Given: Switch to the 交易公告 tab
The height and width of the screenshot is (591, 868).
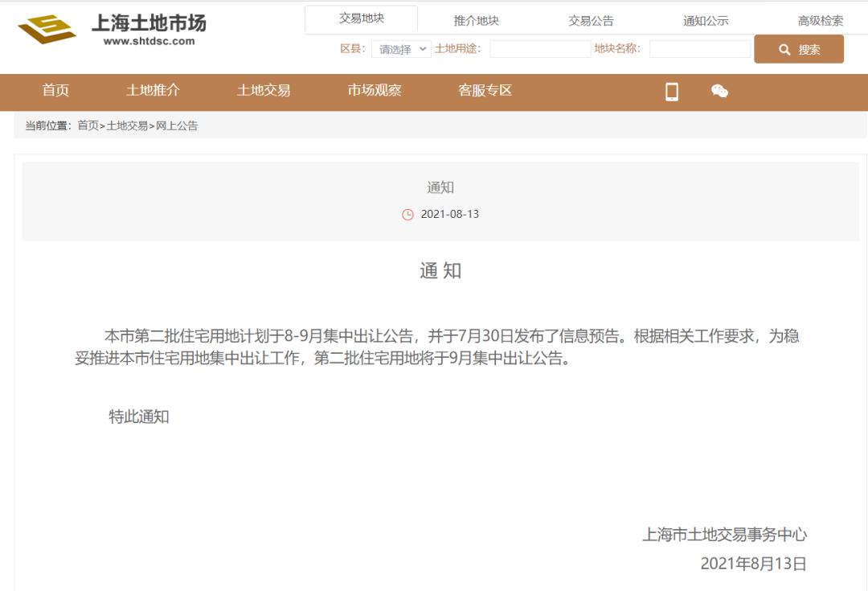Looking at the screenshot, I should [x=591, y=21].
